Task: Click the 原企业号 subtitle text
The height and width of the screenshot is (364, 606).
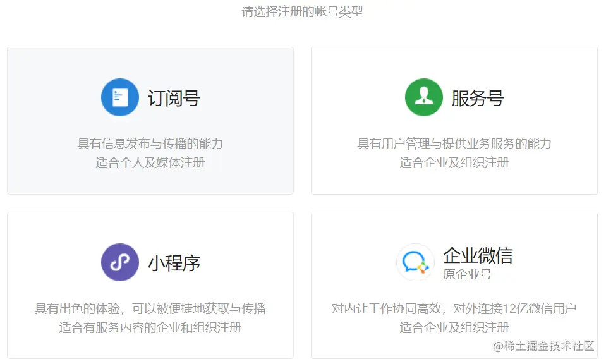Action: (x=467, y=274)
